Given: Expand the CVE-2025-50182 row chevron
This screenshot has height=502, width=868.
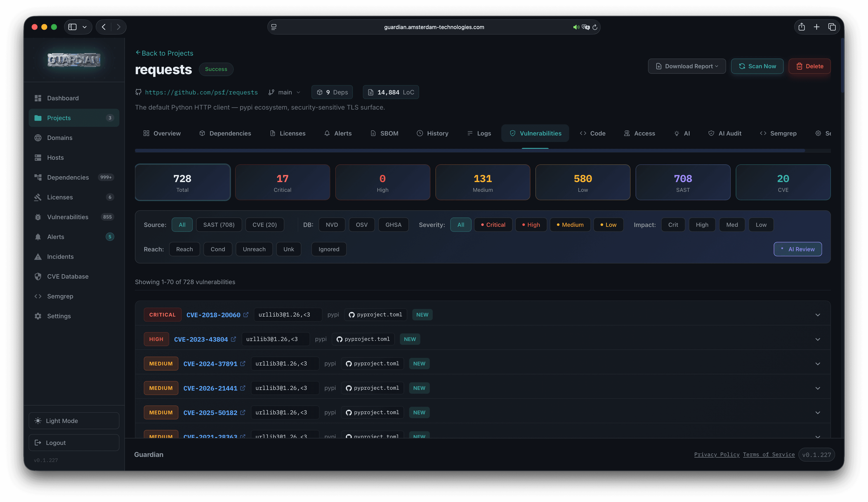Looking at the screenshot, I should (x=818, y=413).
